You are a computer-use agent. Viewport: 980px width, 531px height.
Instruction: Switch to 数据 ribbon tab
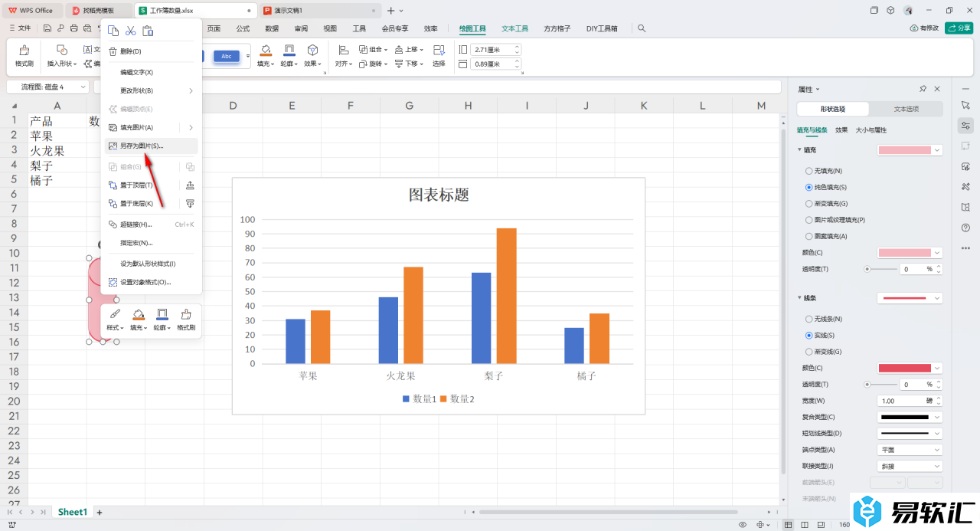272,28
